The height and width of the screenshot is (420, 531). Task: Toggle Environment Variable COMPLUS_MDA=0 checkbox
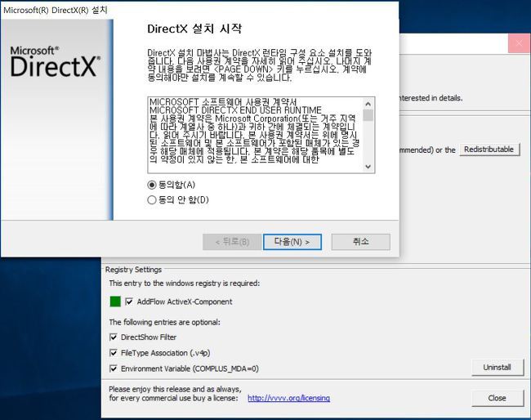coord(114,369)
